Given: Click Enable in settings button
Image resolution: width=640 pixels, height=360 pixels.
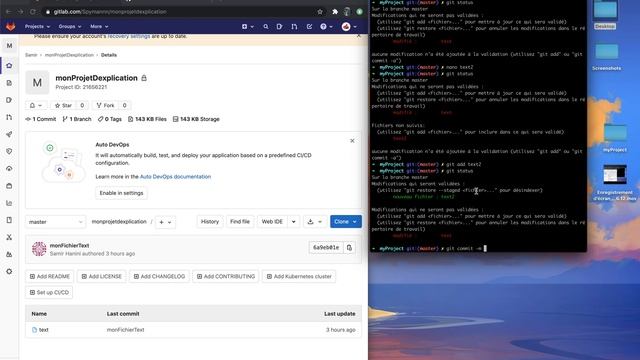Looking at the screenshot, I should tap(121, 193).
